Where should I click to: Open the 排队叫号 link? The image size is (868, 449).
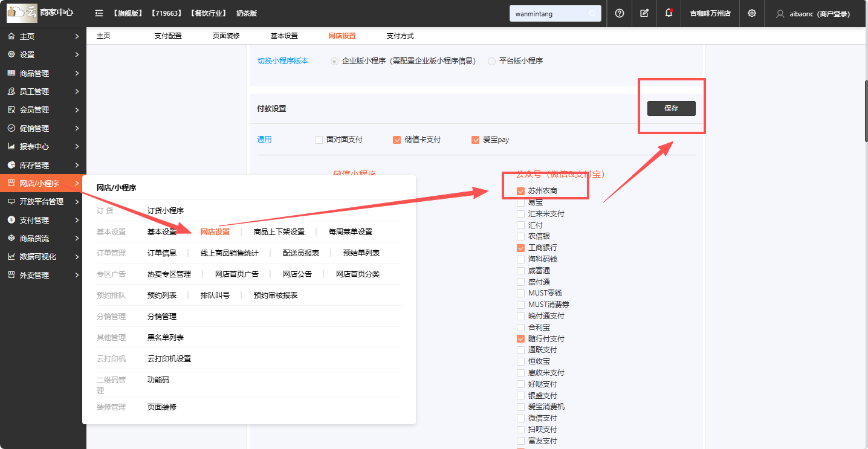click(x=215, y=296)
